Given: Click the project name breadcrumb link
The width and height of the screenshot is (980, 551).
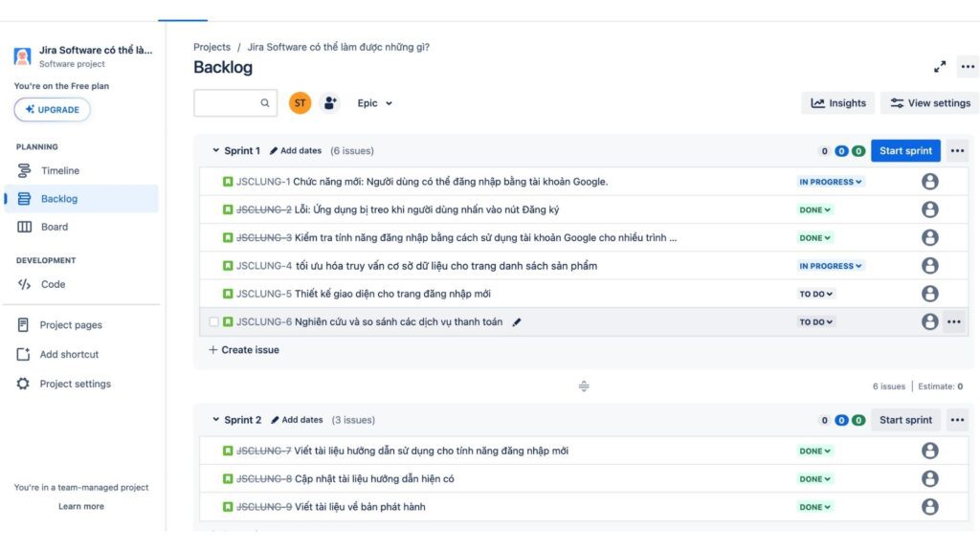Looking at the screenshot, I should click(338, 47).
